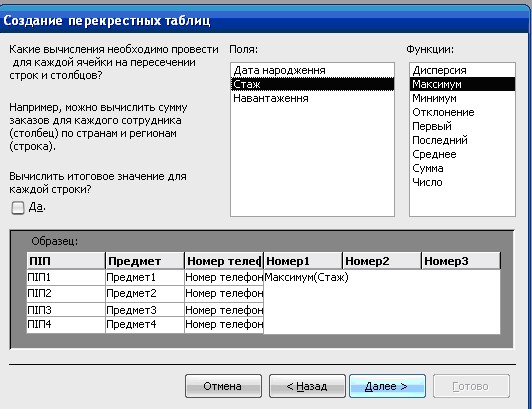Image resolution: width=532 pixels, height=409 pixels.
Task: Select the Стаж field in list
Action: (312, 84)
